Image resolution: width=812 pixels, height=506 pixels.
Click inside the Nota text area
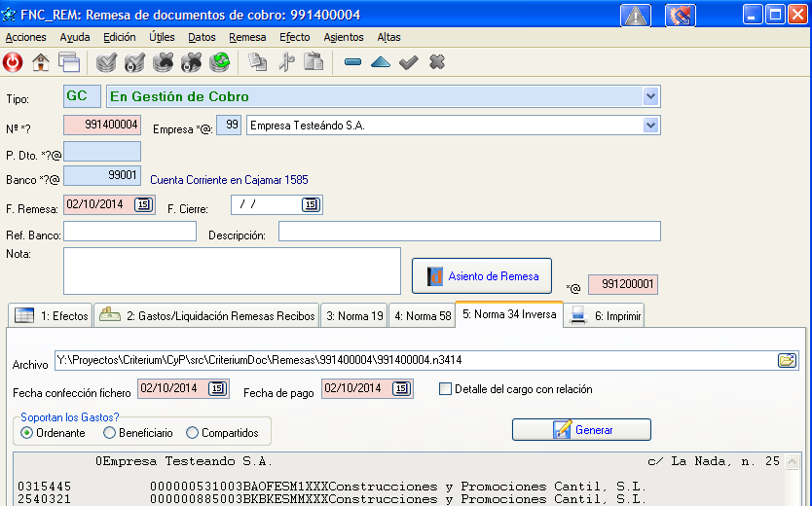click(232, 271)
